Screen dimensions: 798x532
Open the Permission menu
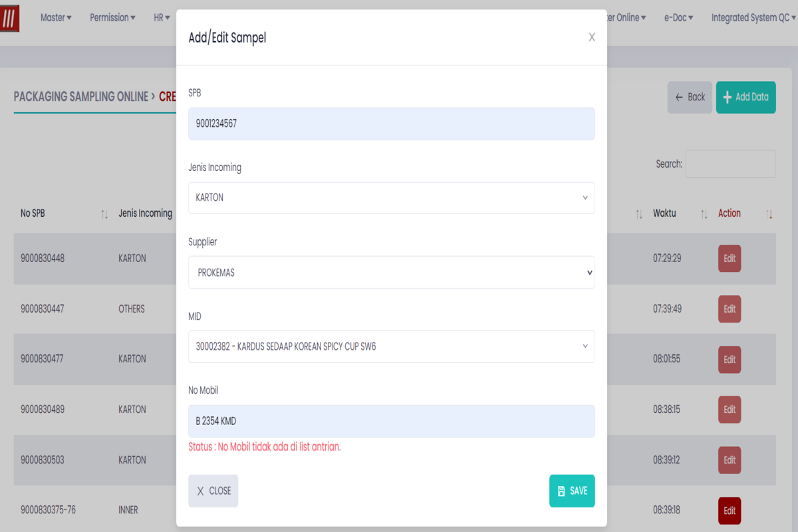(112, 18)
